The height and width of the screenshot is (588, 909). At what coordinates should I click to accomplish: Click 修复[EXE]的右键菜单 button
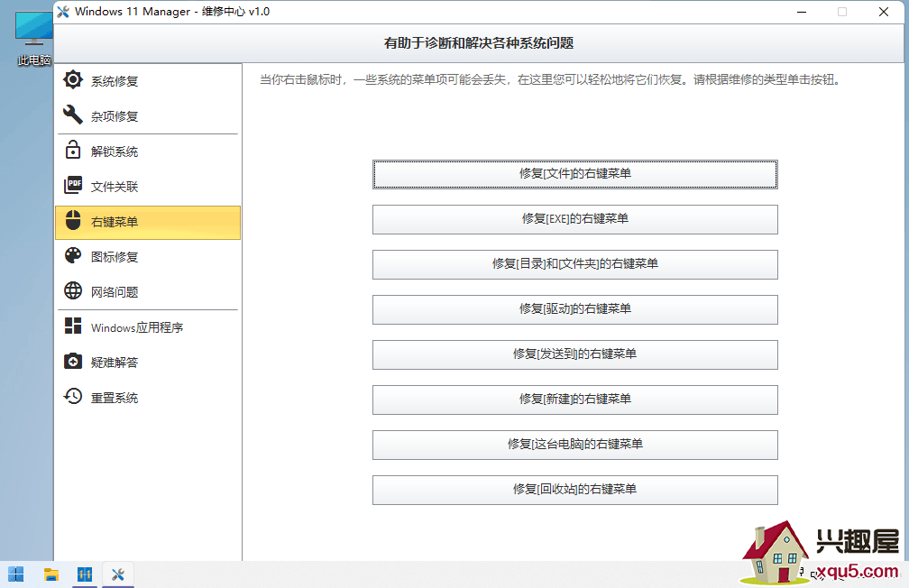pyautogui.click(x=575, y=219)
